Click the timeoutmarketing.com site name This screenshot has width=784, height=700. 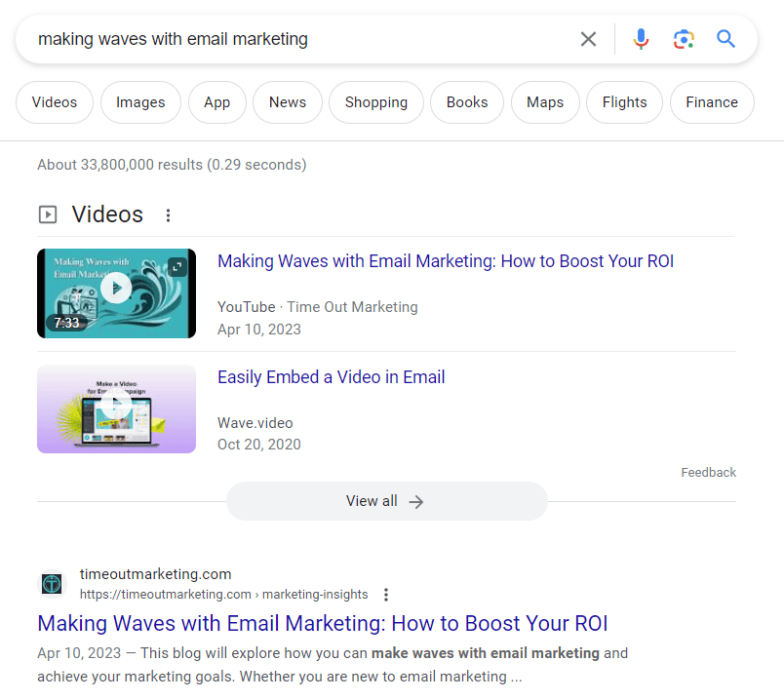[x=155, y=574]
